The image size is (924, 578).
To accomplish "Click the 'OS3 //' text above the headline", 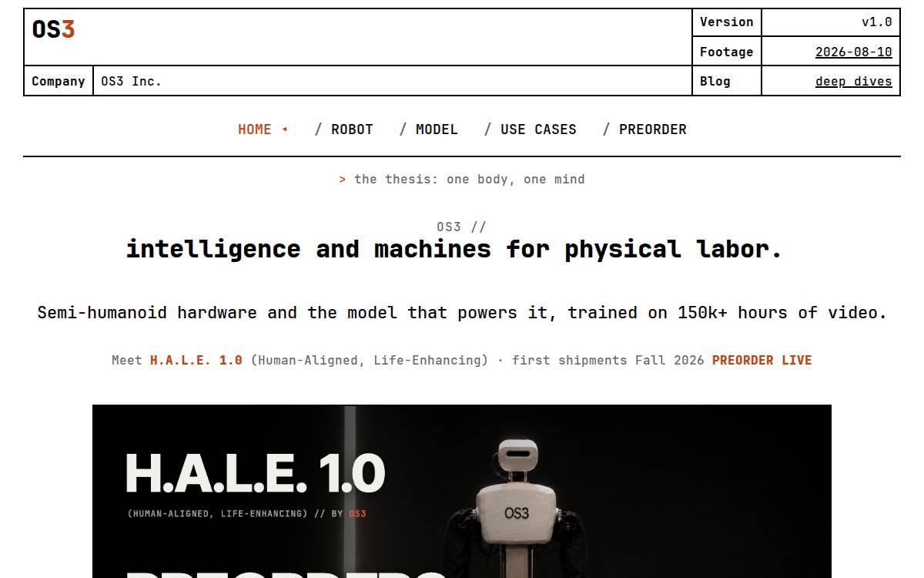I will pyautogui.click(x=461, y=227).
